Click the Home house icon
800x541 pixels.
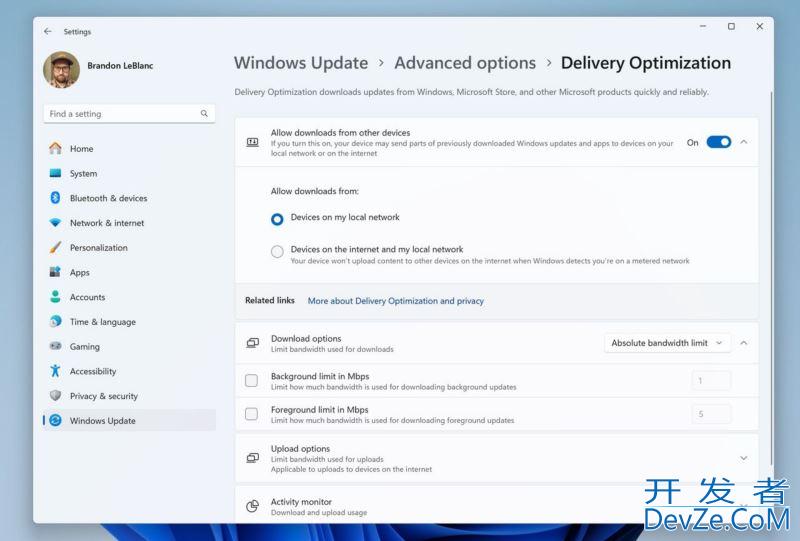(55, 149)
